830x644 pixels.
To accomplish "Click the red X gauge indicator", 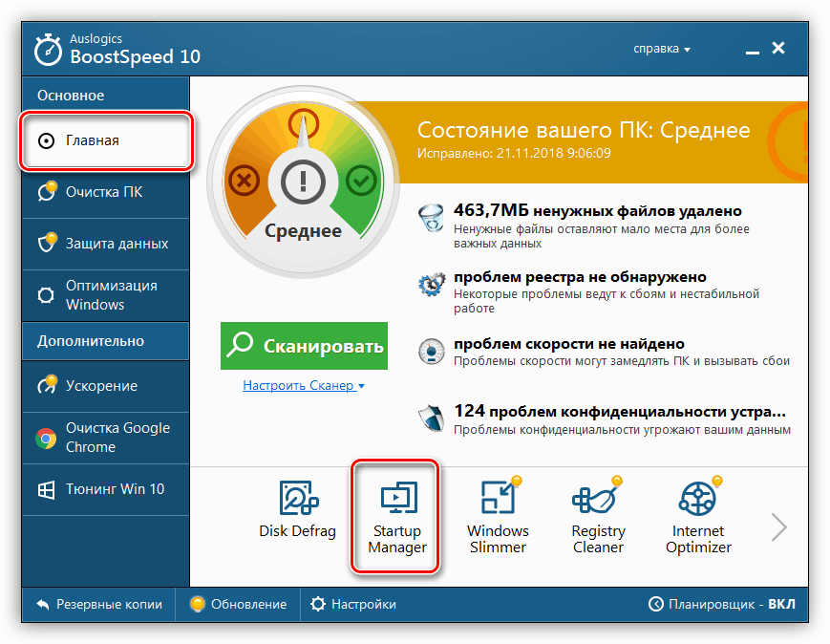I will point(244,181).
